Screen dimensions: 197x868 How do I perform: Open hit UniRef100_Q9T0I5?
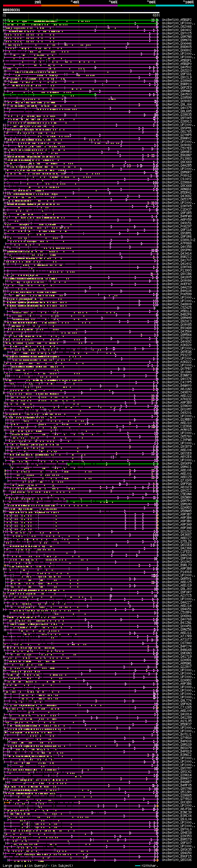(x=177, y=33)
